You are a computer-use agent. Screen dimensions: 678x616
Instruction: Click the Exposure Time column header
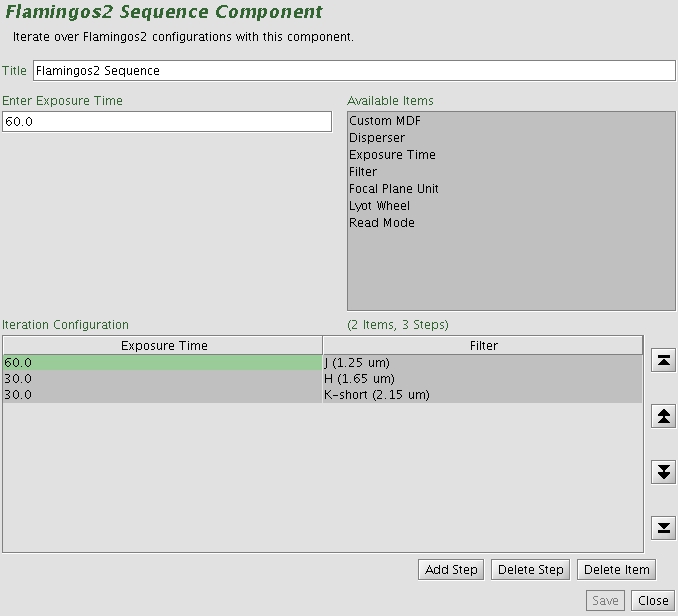click(163, 345)
